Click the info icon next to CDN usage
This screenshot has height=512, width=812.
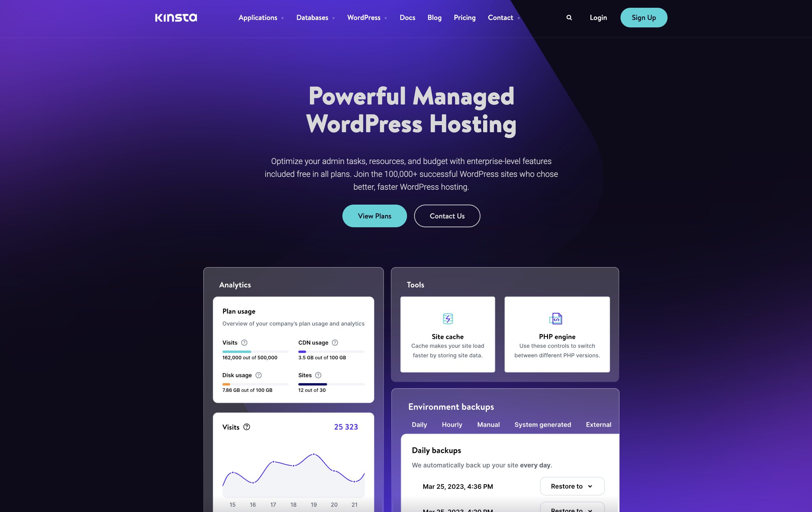335,343
